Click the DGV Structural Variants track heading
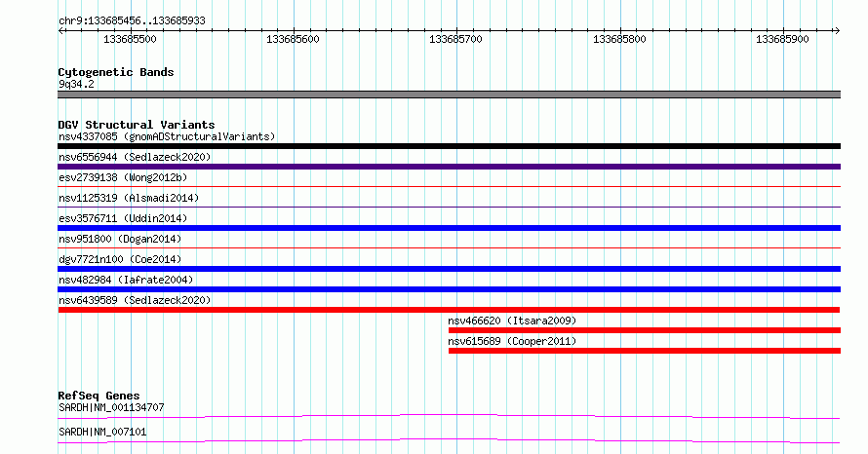This screenshot has width=868, height=454. [x=137, y=125]
